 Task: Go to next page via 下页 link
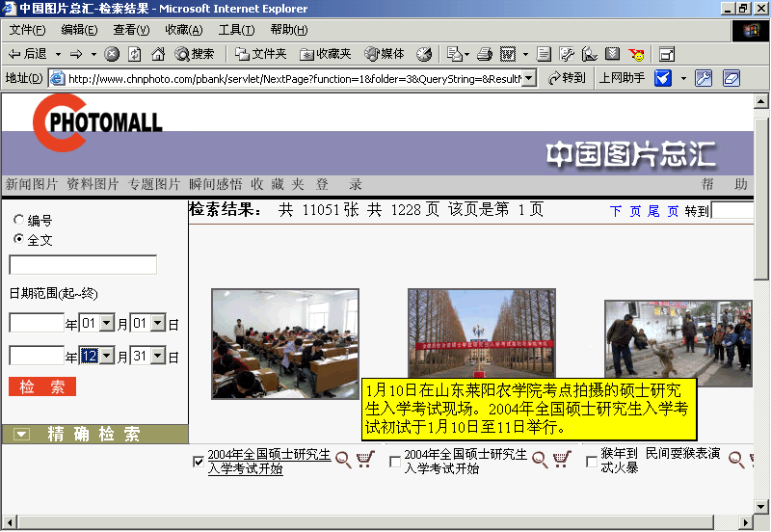coord(625,211)
